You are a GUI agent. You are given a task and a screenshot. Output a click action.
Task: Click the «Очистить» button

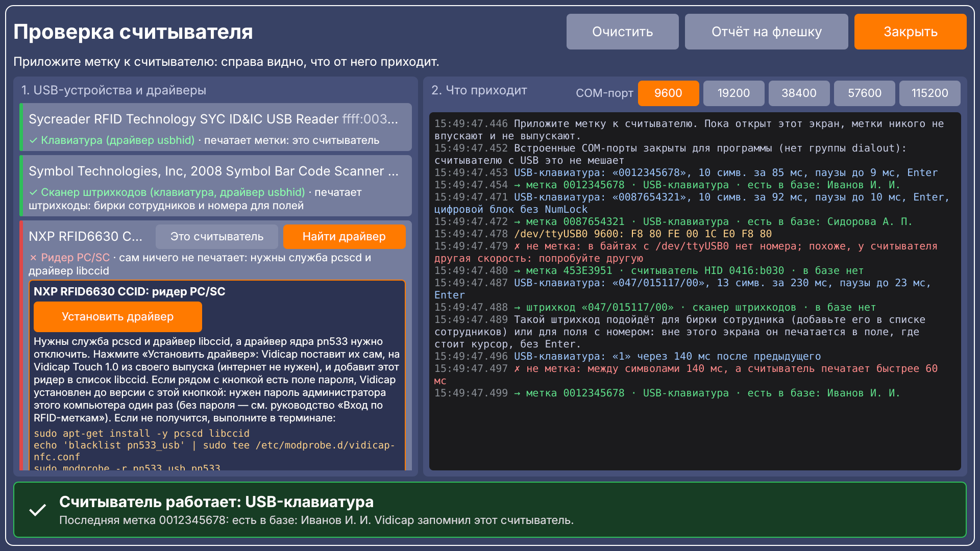[622, 32]
